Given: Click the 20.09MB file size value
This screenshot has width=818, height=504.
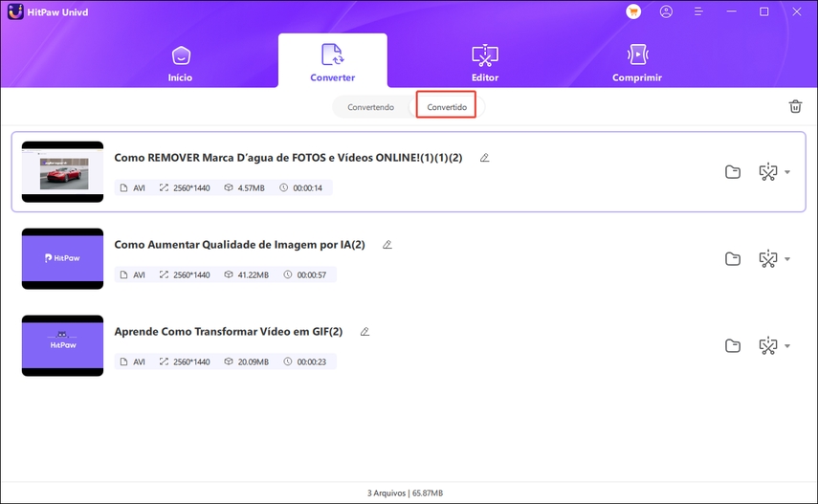Looking at the screenshot, I should 253,362.
